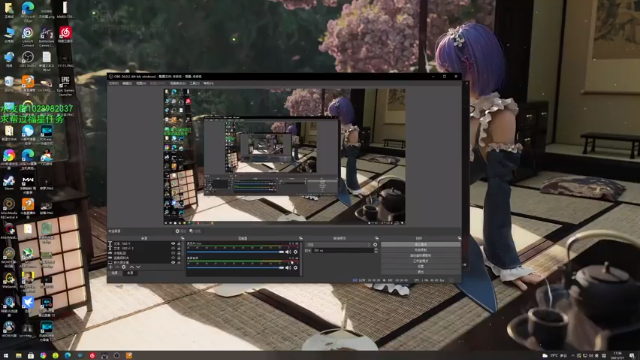
Task: Open second mixer channel gear settings
Action: [x=296, y=268]
